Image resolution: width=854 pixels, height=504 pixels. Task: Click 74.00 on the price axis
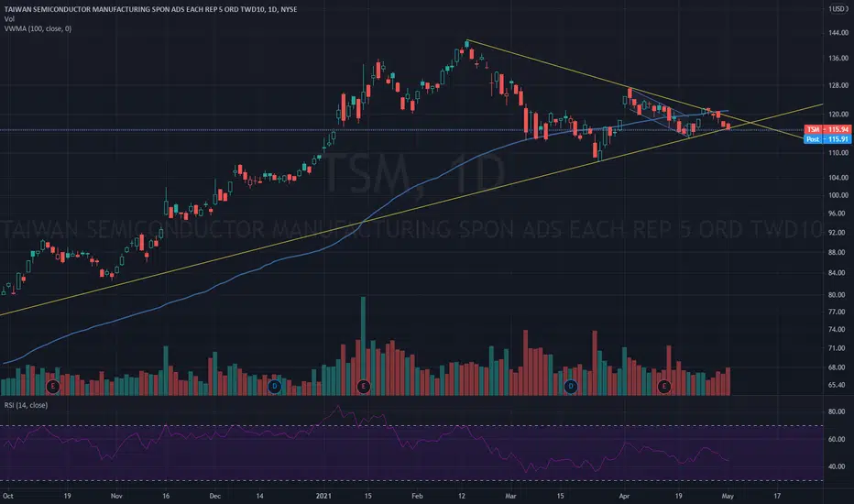[x=838, y=330]
